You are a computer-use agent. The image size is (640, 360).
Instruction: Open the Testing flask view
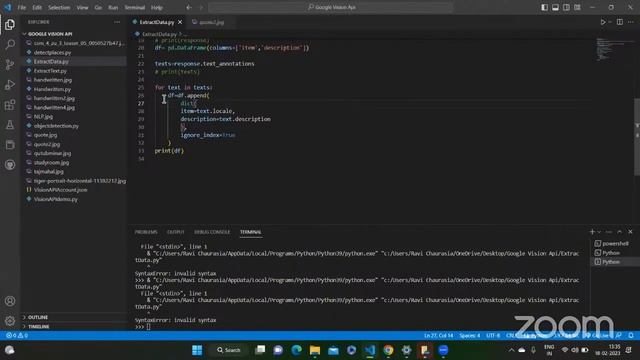point(10,125)
